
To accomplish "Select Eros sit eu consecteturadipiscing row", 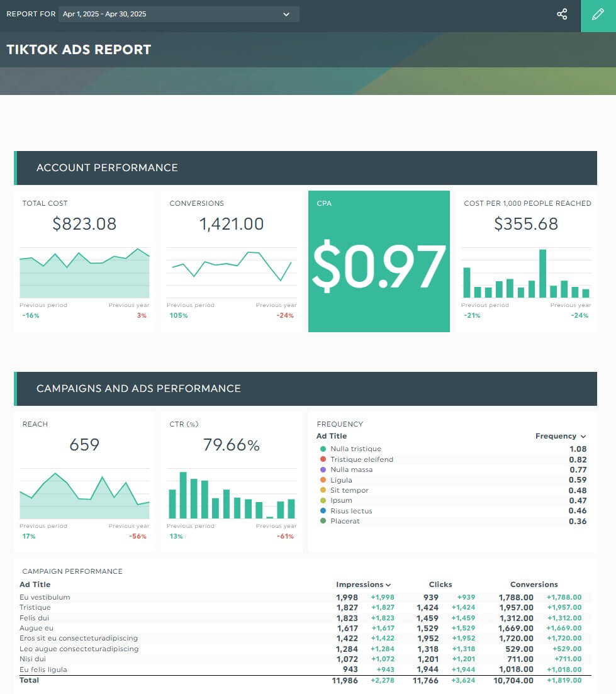I will [x=305, y=638].
